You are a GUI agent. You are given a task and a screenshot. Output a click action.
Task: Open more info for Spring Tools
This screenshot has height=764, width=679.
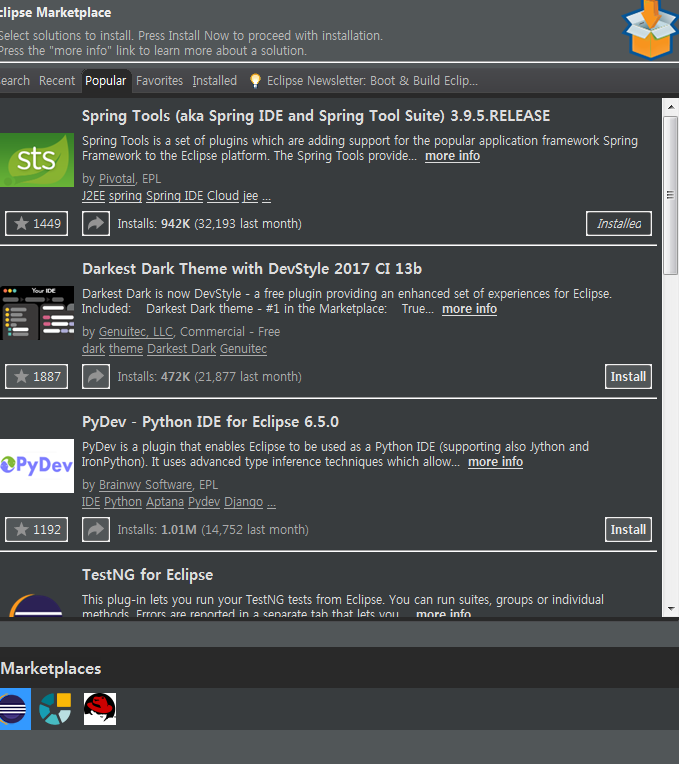(452, 156)
